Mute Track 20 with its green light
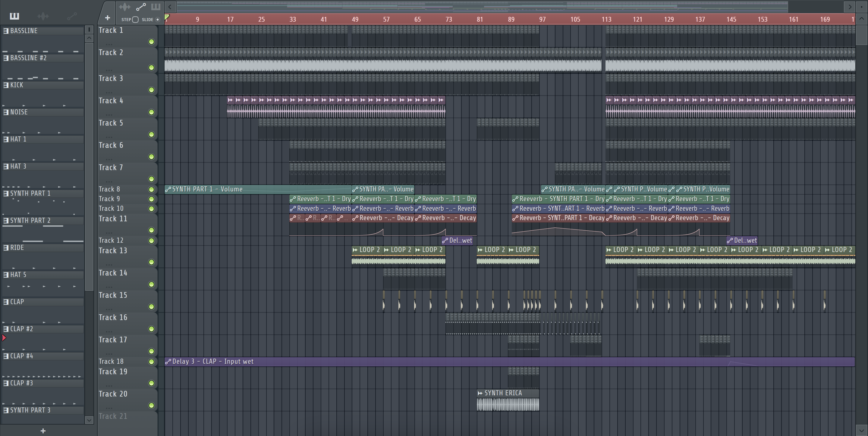Image resolution: width=868 pixels, height=436 pixels. pos(151,405)
